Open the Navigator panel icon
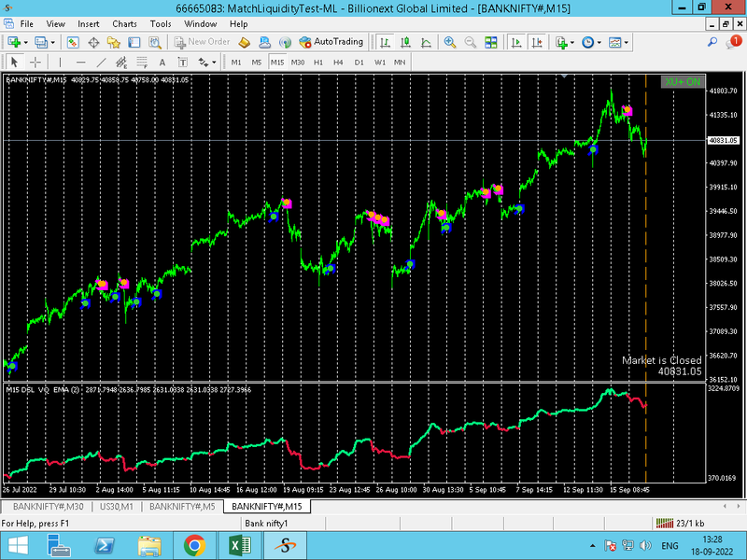747x560 pixels. (x=113, y=42)
